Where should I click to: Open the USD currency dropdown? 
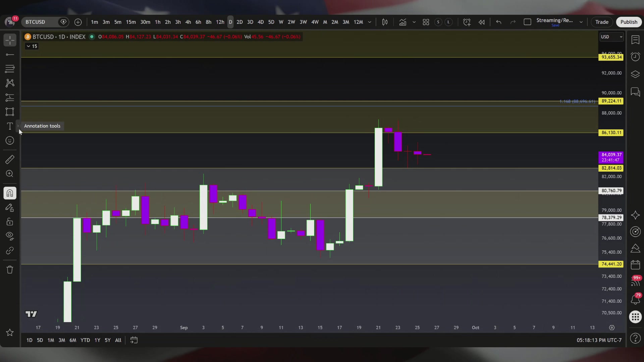[611, 37]
